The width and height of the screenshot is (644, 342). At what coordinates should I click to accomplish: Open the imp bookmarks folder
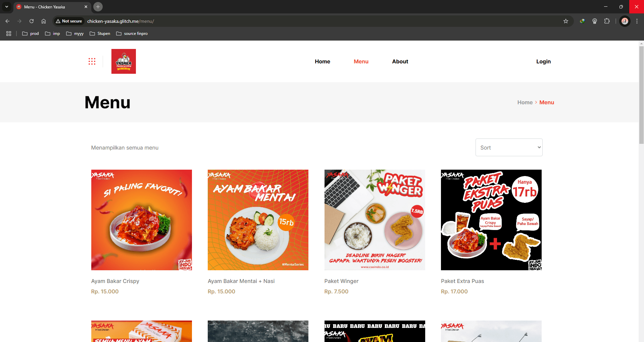click(53, 34)
